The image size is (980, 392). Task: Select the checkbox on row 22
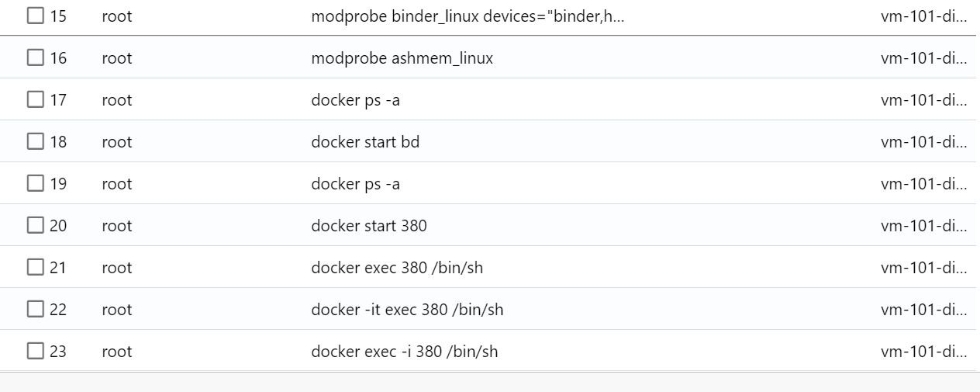36,310
